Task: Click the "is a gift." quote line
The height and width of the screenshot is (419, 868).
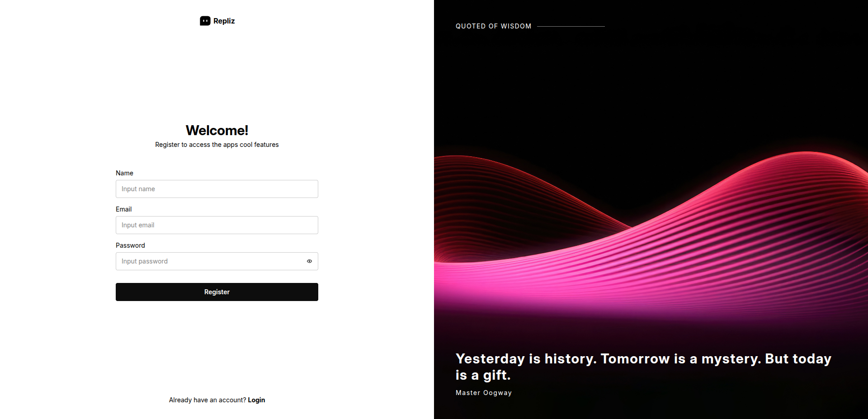Action: click(x=483, y=375)
